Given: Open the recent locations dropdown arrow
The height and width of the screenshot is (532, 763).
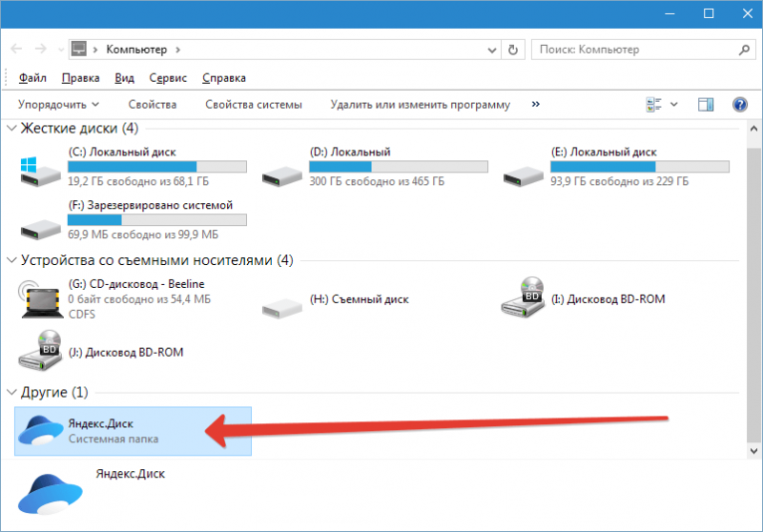Looking at the screenshot, I should click(x=61, y=50).
